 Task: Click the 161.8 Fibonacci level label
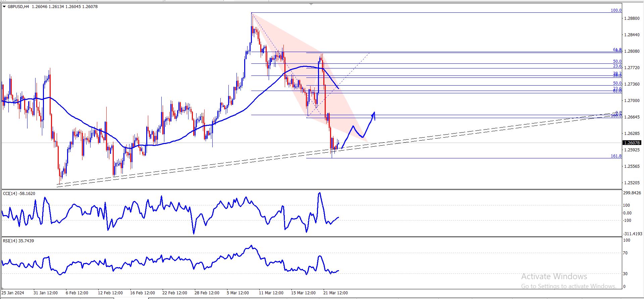[x=616, y=156]
